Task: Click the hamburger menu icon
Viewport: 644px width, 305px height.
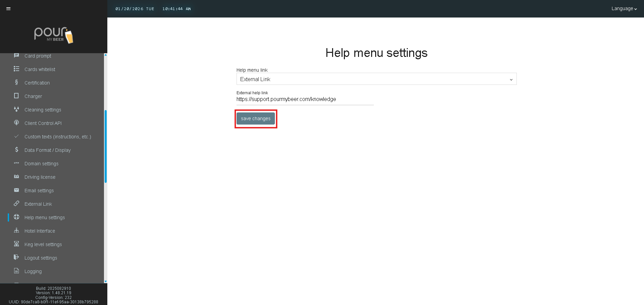Action: pos(8,9)
